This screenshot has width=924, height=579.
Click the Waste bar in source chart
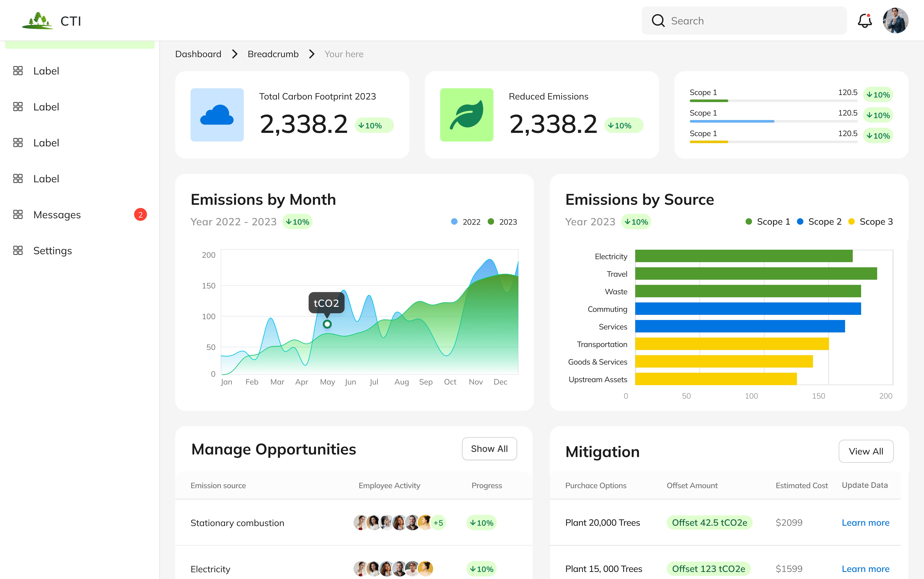(x=748, y=291)
